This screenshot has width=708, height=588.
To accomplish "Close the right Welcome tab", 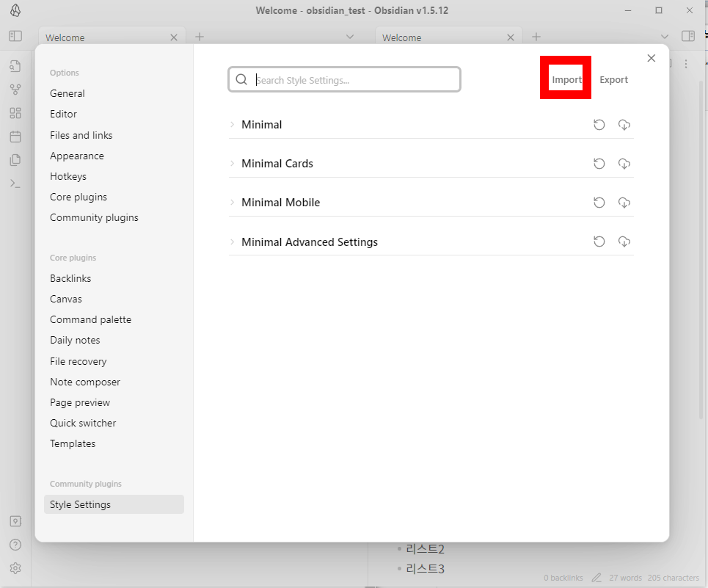I will coord(511,37).
